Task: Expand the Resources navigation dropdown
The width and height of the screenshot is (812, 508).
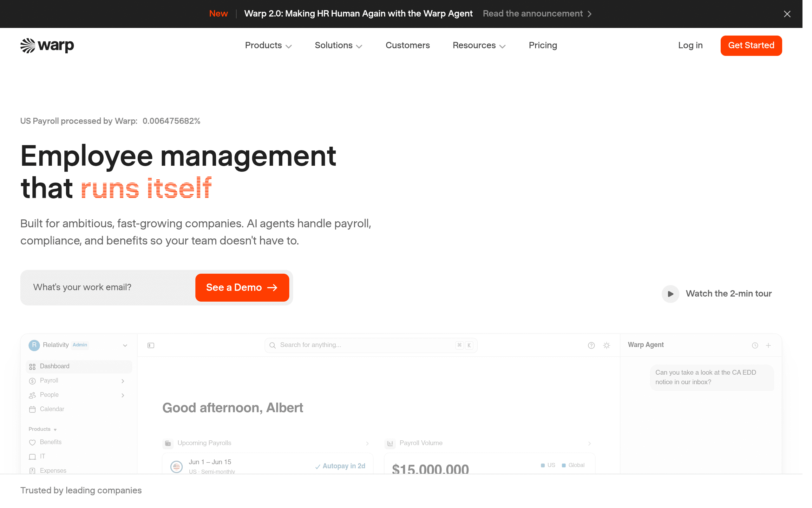Action: (x=479, y=45)
